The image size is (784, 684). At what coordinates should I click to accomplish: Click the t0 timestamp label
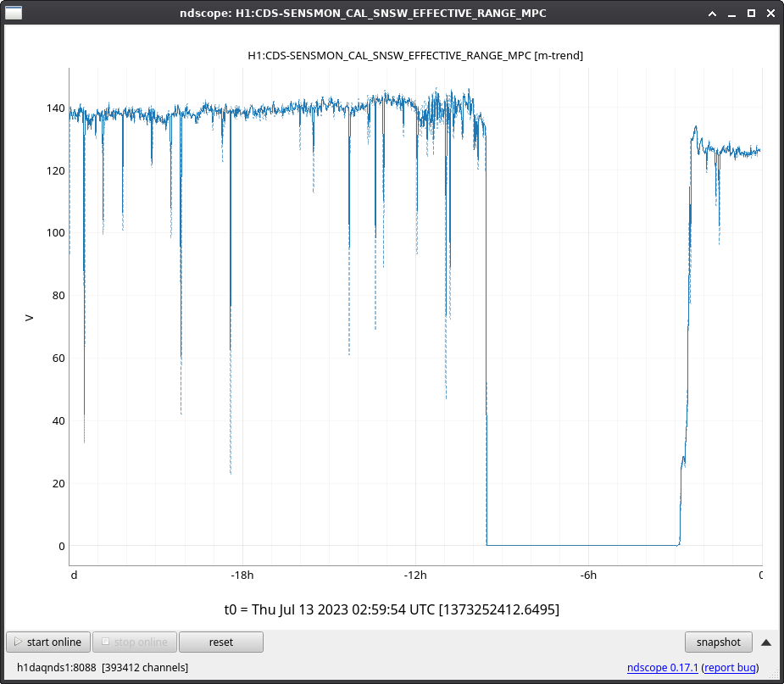pyautogui.click(x=392, y=609)
